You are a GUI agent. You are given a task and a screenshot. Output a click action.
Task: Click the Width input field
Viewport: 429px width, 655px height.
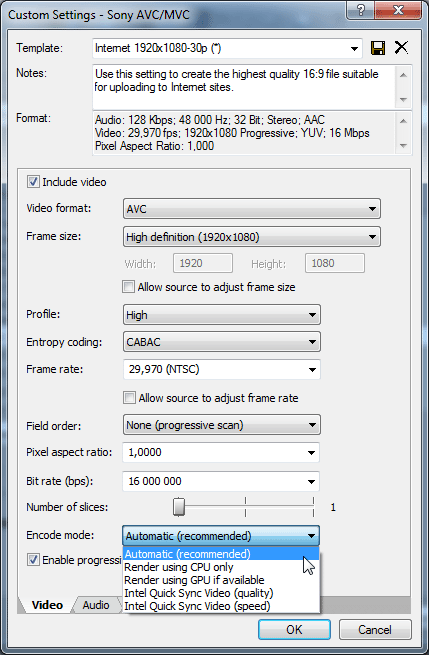click(x=203, y=263)
